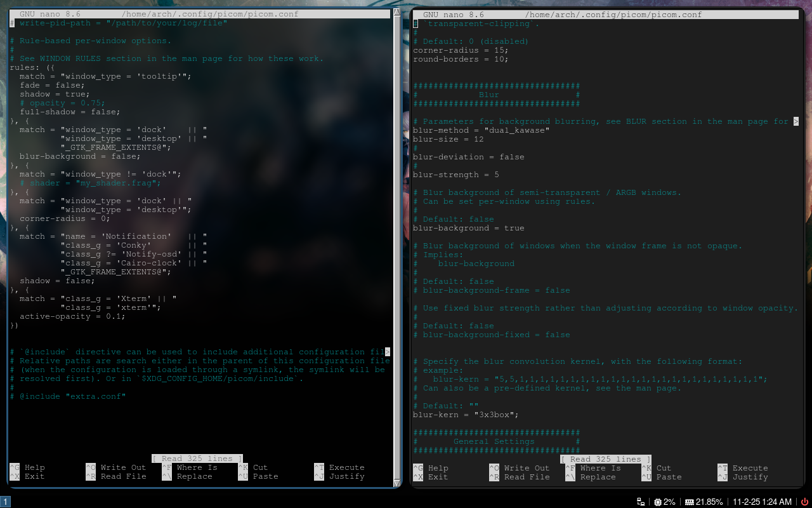Select workspace 1 in the bottom panel
This screenshot has height=508, width=812.
click(6, 502)
